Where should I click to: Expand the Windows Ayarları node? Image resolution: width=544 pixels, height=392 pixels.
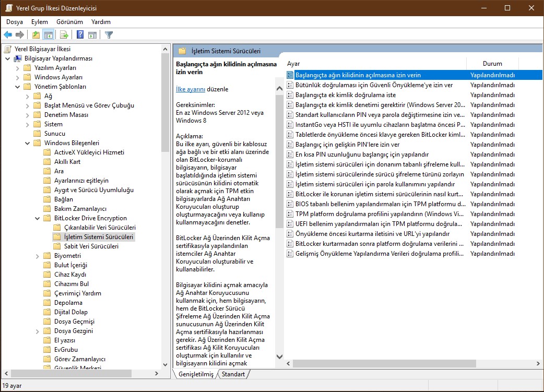point(18,77)
